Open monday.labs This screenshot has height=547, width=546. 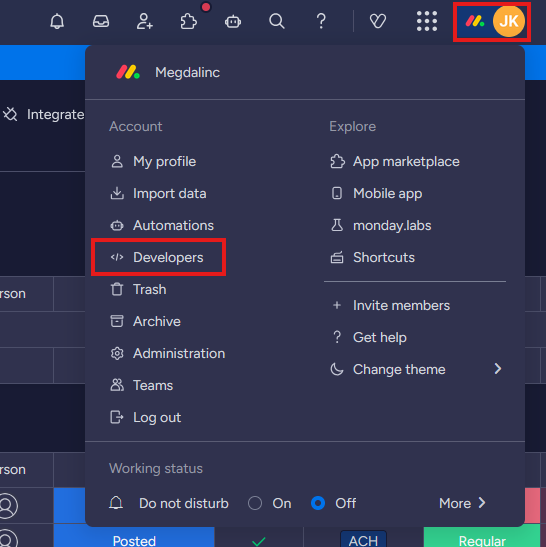(x=381, y=226)
